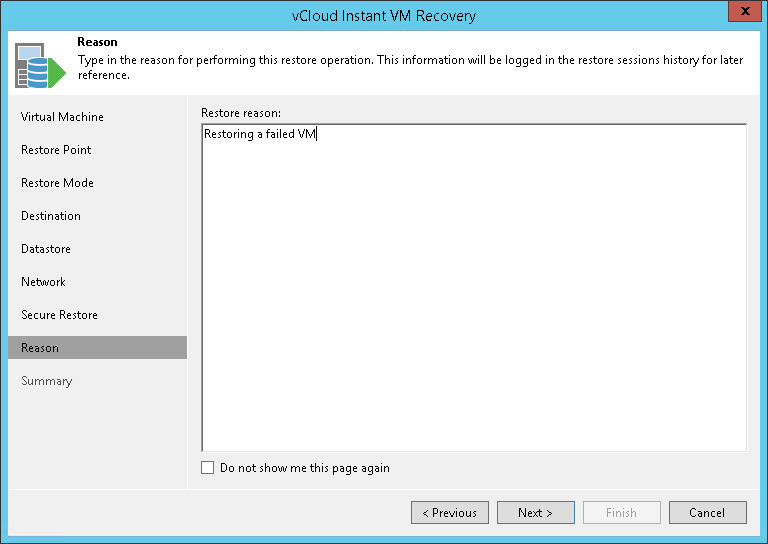
Task: Click the 'Reason' header title
Action: (x=97, y=43)
